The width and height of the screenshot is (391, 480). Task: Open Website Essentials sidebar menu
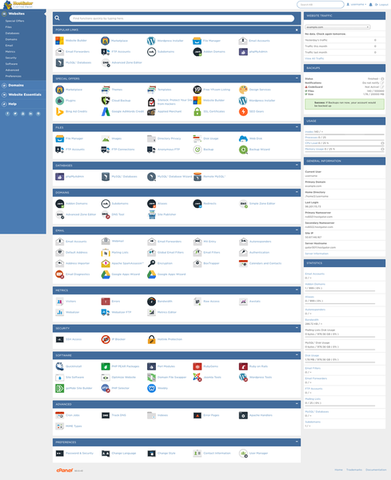point(25,95)
